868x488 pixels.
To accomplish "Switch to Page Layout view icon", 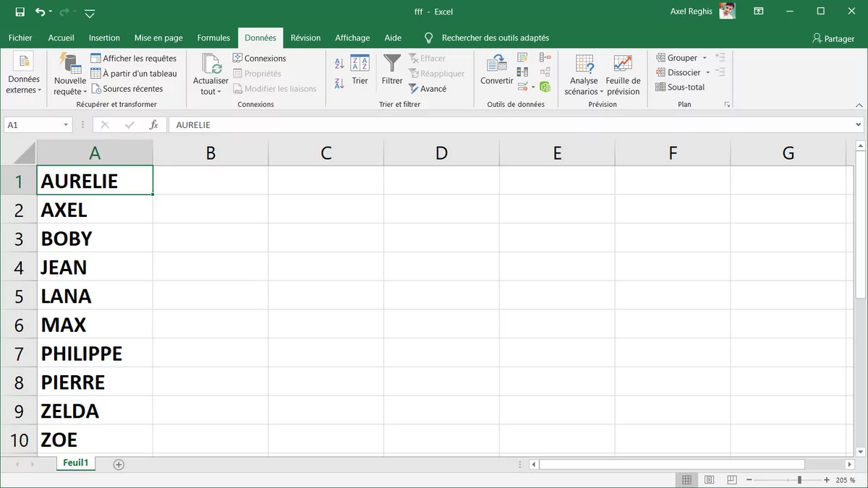I will pyautogui.click(x=709, y=480).
